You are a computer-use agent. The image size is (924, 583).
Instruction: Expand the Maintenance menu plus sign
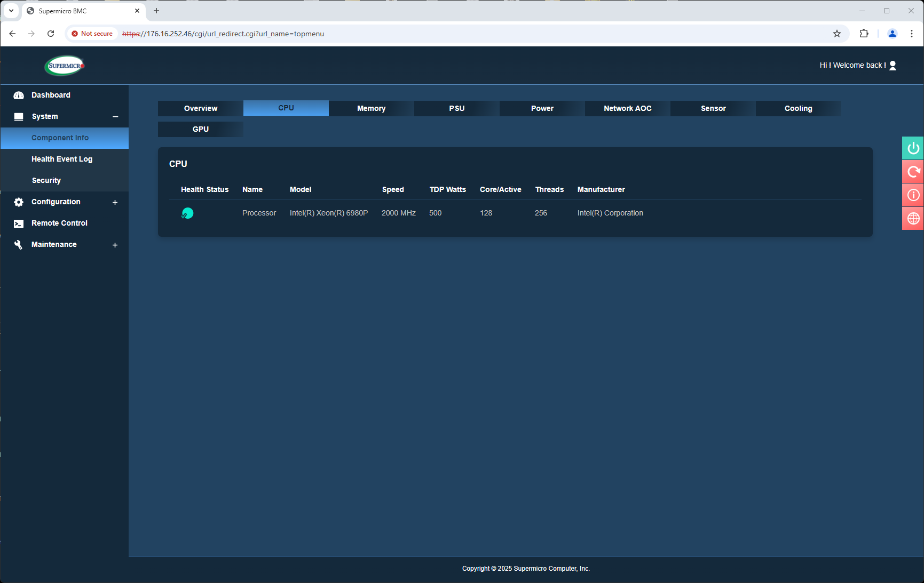click(x=115, y=245)
